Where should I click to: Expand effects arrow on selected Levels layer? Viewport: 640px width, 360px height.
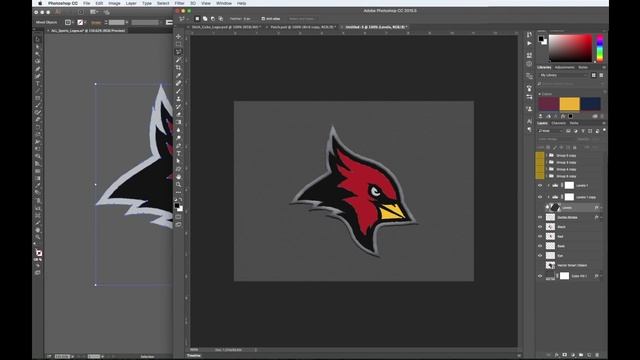pyautogui.click(x=601, y=208)
